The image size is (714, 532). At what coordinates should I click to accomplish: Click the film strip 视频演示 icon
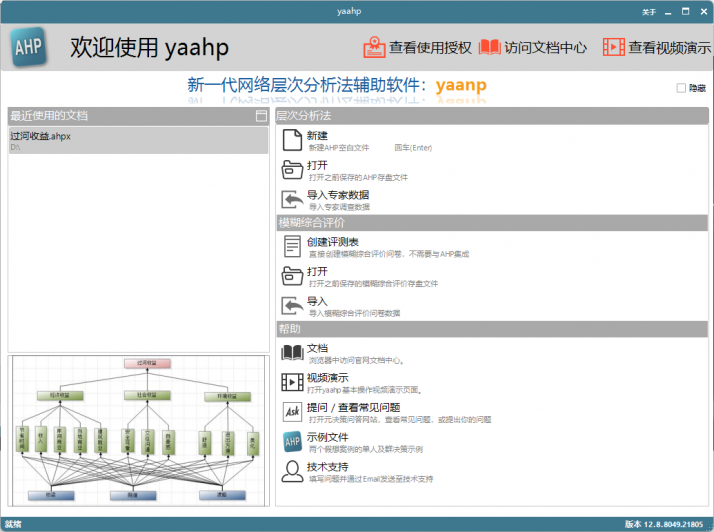(292, 382)
